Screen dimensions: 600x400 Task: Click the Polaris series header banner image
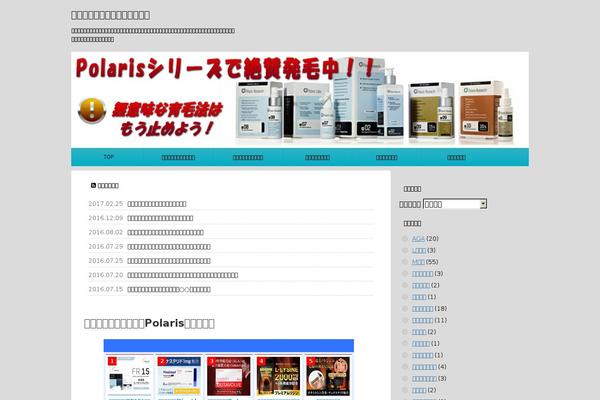pos(300,100)
